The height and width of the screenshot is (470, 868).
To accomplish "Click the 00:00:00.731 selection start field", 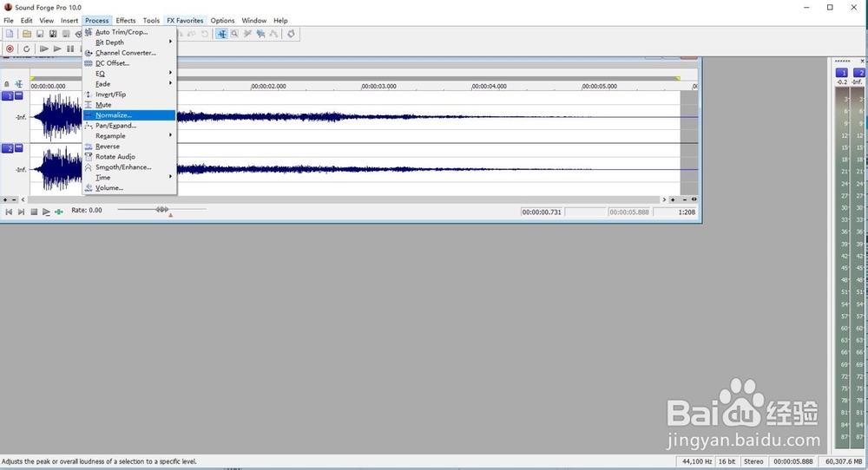I will tap(542, 212).
